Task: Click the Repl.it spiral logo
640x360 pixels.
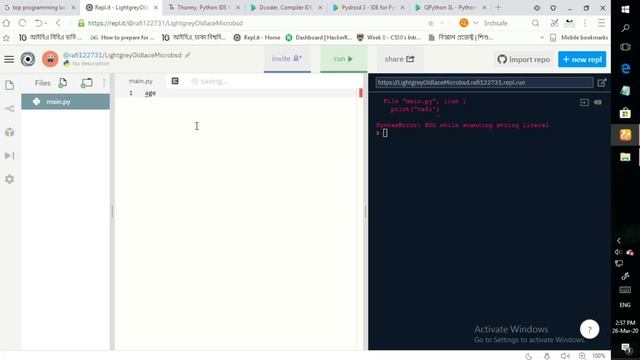Action: [x=28, y=60]
